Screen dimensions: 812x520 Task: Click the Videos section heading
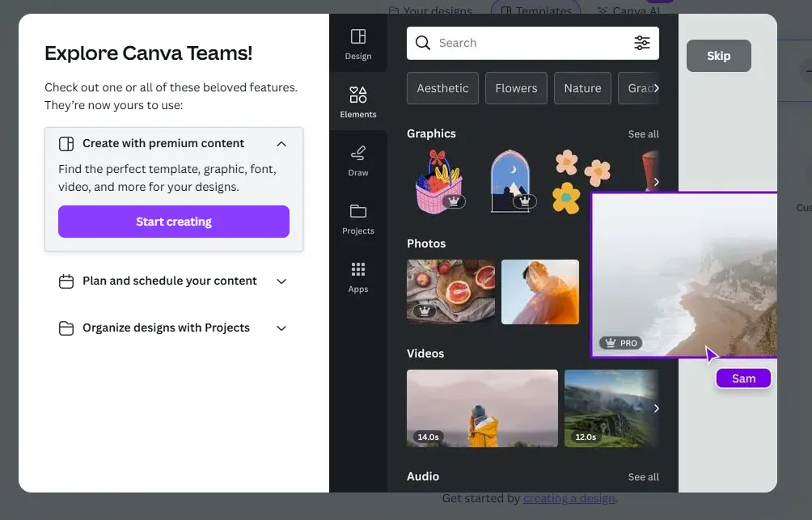pos(425,353)
